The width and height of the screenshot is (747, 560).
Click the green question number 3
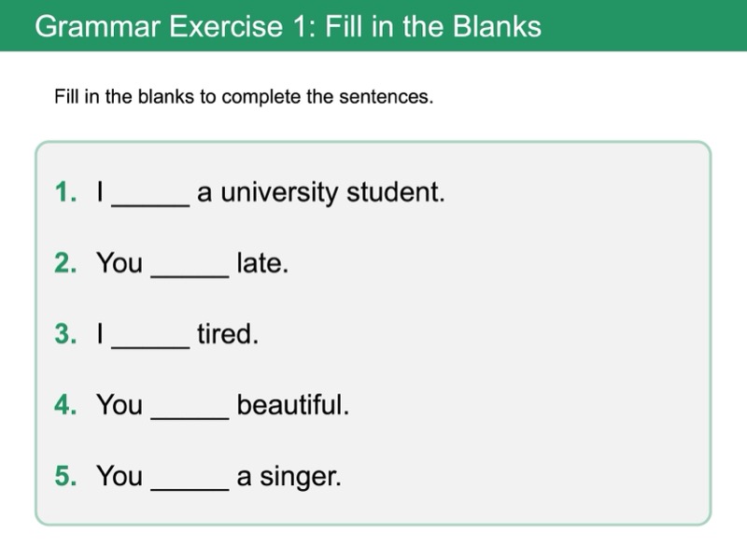coord(64,335)
